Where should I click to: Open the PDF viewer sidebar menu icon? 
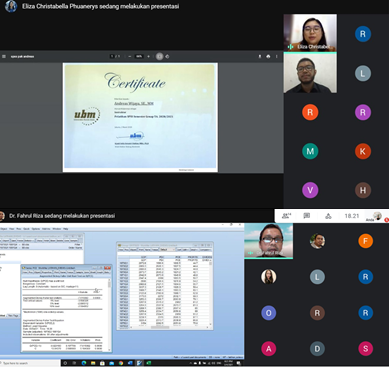(4, 56)
